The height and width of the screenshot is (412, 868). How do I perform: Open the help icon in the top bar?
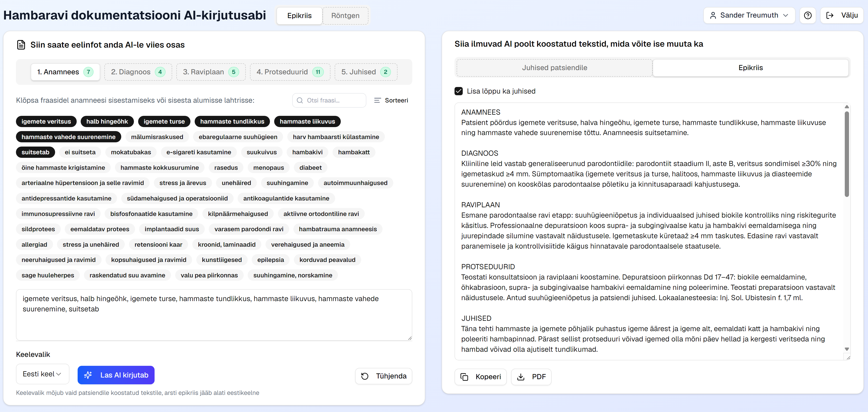pyautogui.click(x=808, y=15)
